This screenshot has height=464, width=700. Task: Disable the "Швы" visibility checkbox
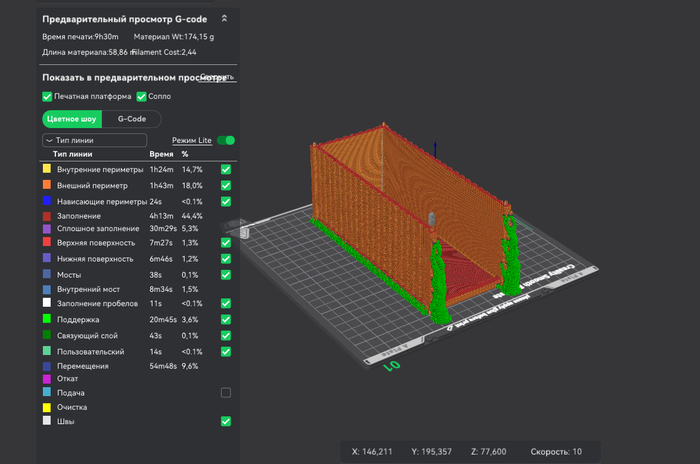tap(226, 422)
